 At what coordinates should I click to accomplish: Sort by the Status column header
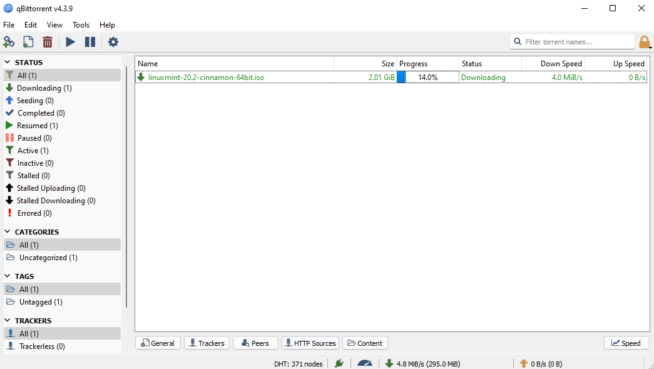[490, 64]
